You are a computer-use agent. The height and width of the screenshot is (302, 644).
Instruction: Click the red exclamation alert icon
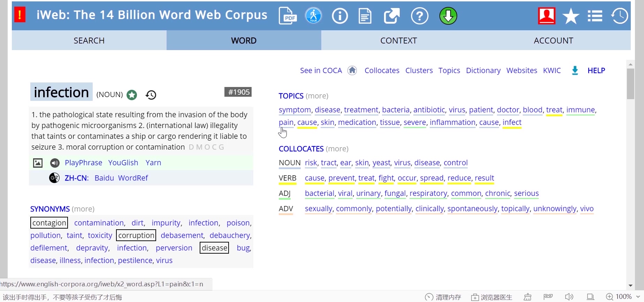pos(20,15)
